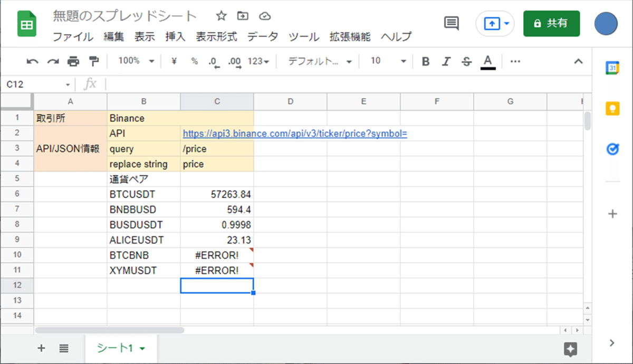The width and height of the screenshot is (633, 364).
Task: Get add-ons with plus icon
Action: click(612, 214)
